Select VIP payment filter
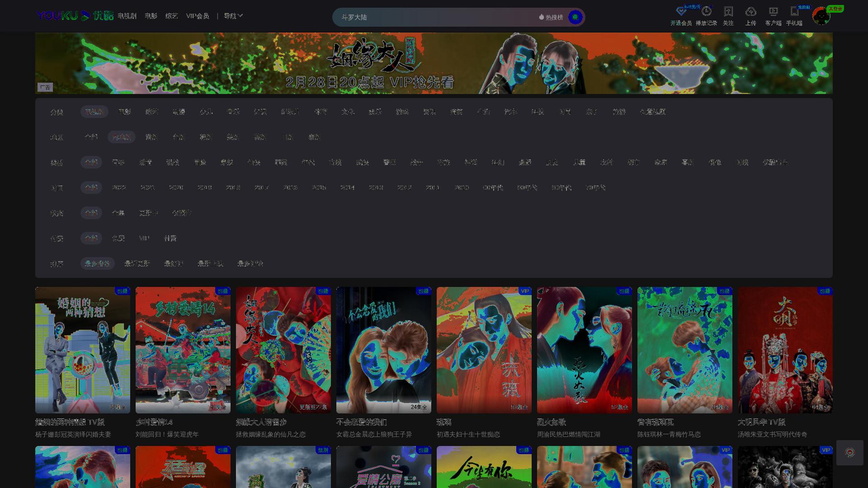Image resolution: width=868 pixels, height=488 pixels. (144, 238)
